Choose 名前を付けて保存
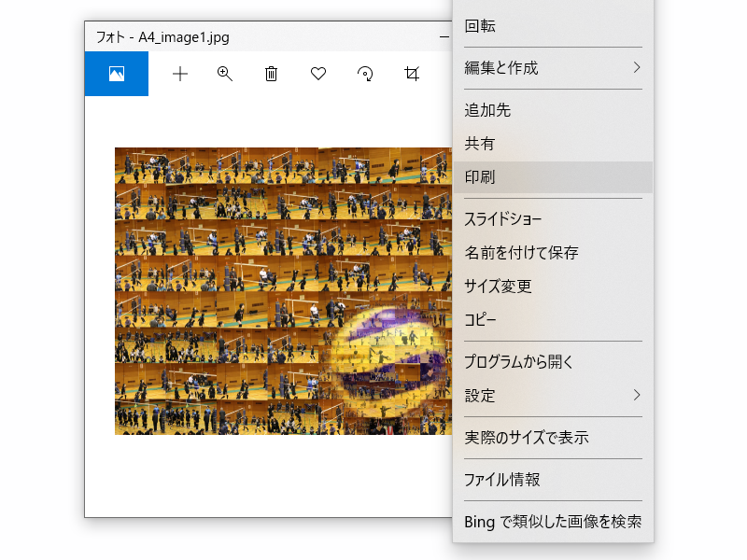747x560 pixels. [553, 252]
